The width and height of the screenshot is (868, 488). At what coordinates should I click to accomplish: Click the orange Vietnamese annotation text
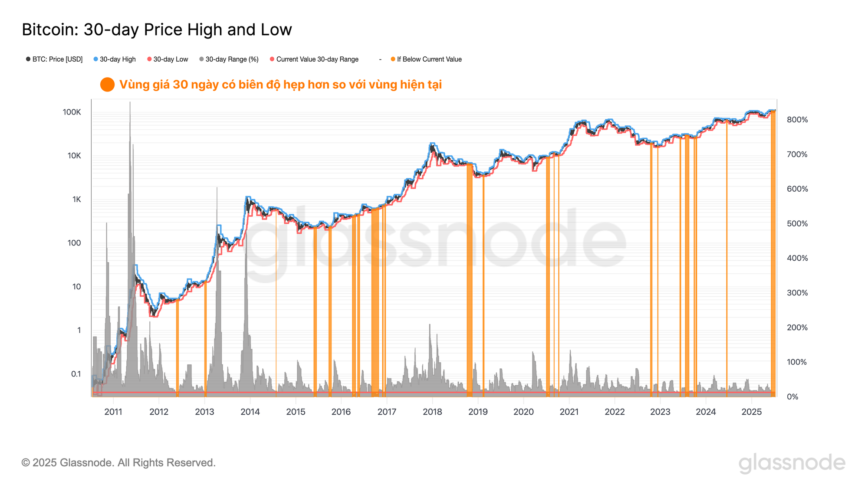280,85
